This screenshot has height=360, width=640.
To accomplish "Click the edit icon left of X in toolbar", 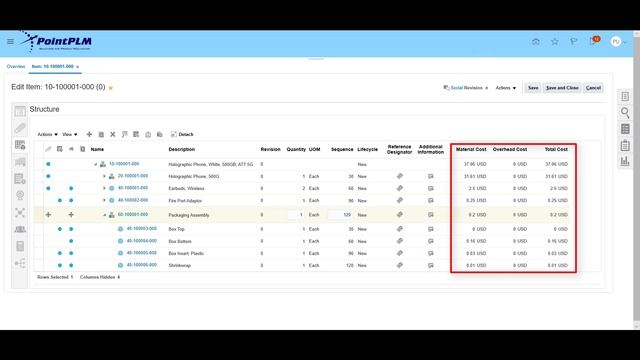I will 101,134.
